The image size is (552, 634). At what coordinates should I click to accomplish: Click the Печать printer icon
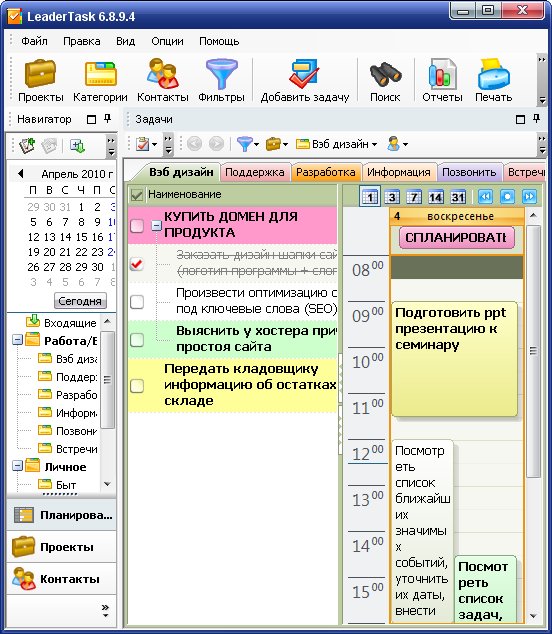[x=493, y=80]
